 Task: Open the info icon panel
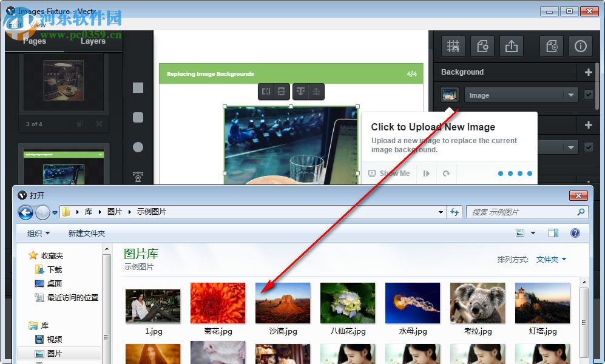(581, 46)
